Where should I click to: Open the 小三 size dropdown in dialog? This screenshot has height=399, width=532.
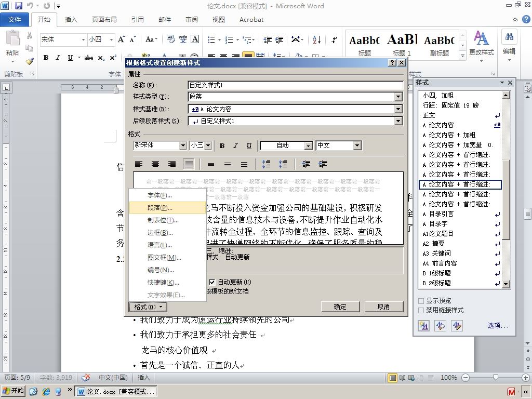point(208,145)
